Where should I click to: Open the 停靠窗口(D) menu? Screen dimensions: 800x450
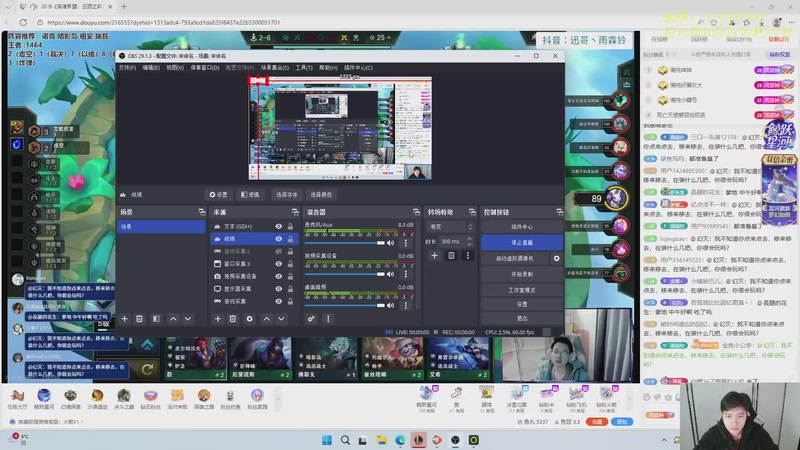pyautogui.click(x=205, y=68)
